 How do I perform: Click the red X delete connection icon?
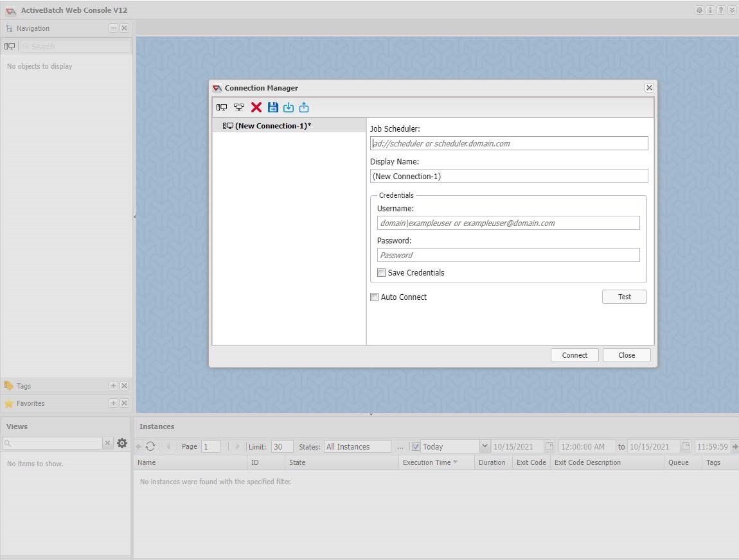pos(256,107)
